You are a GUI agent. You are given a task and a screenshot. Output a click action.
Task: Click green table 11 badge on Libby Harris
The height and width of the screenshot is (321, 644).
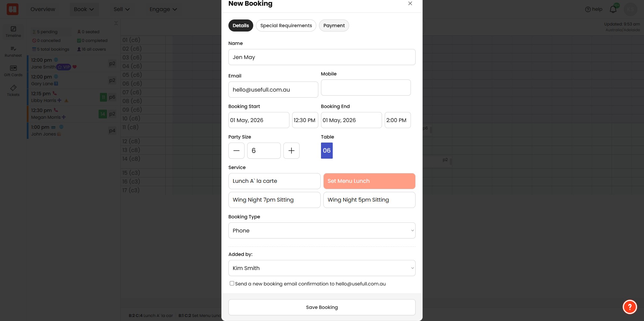coord(103,97)
